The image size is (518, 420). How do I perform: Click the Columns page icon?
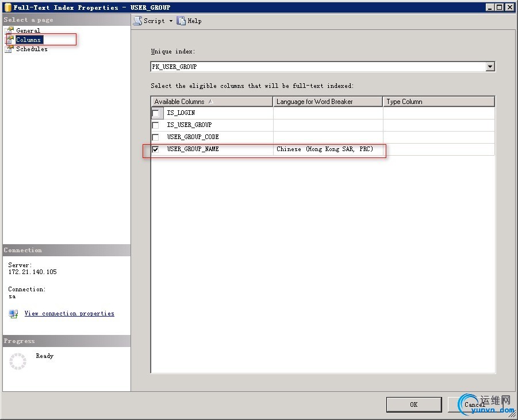click(x=9, y=40)
